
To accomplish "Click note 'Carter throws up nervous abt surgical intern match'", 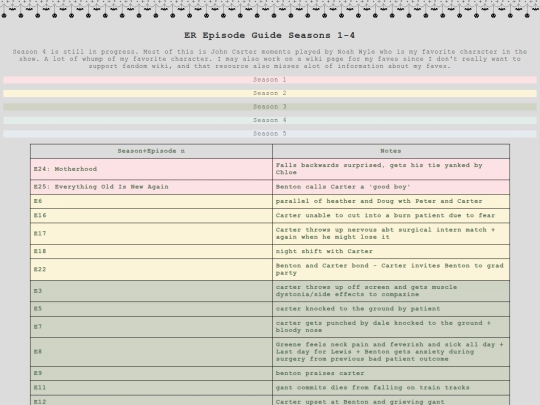I will point(391,233).
